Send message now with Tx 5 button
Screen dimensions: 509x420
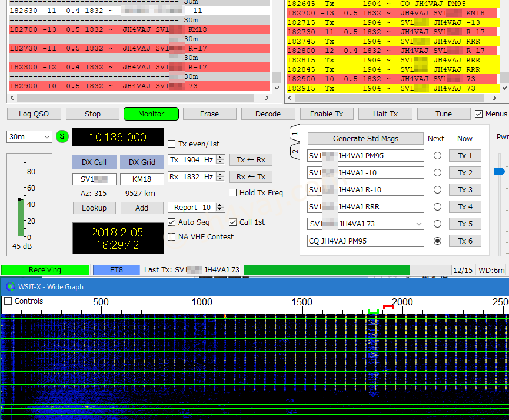[x=465, y=224]
